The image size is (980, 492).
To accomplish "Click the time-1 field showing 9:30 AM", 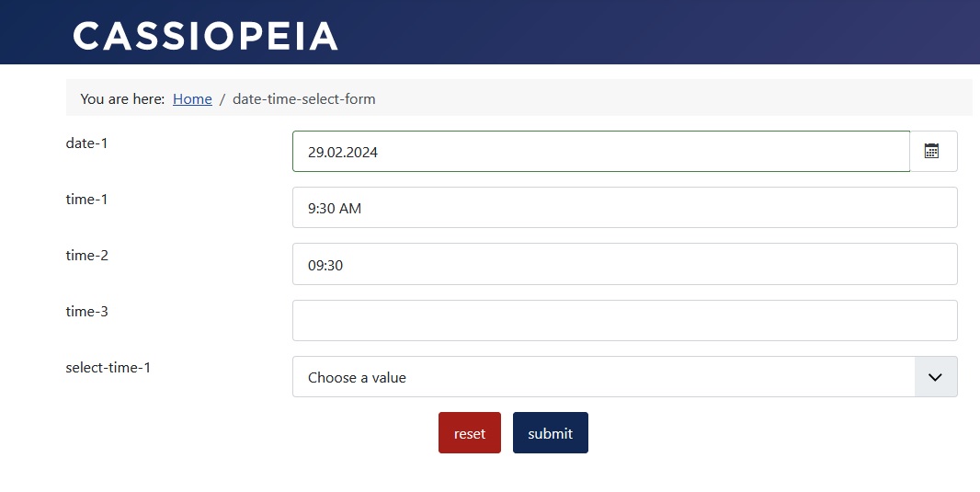I will [x=624, y=208].
